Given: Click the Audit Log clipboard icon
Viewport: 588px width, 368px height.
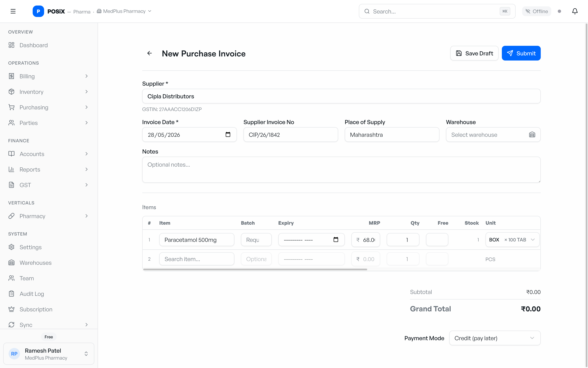Looking at the screenshot, I should click(11, 294).
